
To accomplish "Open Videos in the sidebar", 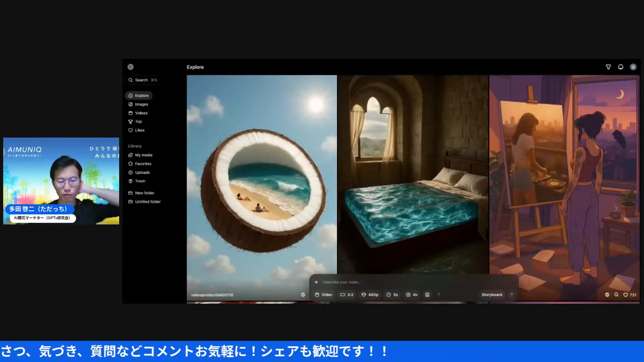I will click(138, 113).
